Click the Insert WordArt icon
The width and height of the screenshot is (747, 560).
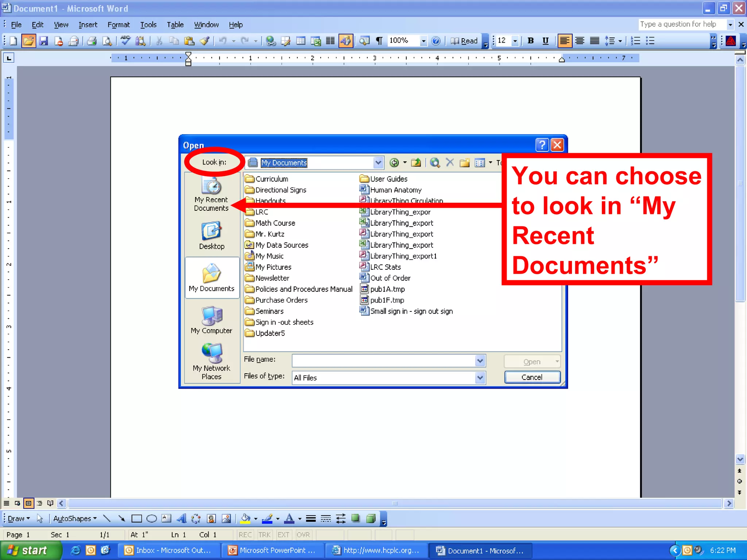[x=181, y=518]
